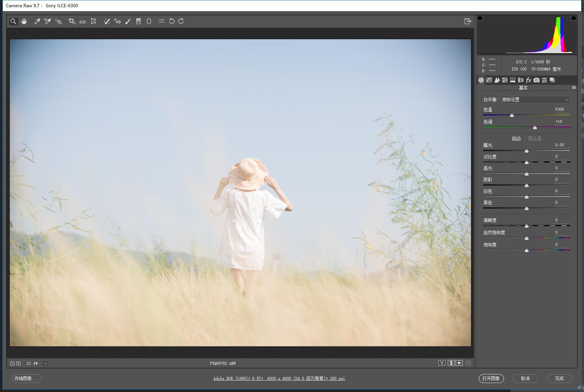Image resolution: width=584 pixels, height=392 pixels.
Task: Switch to the Effects fx tab
Action: click(529, 80)
